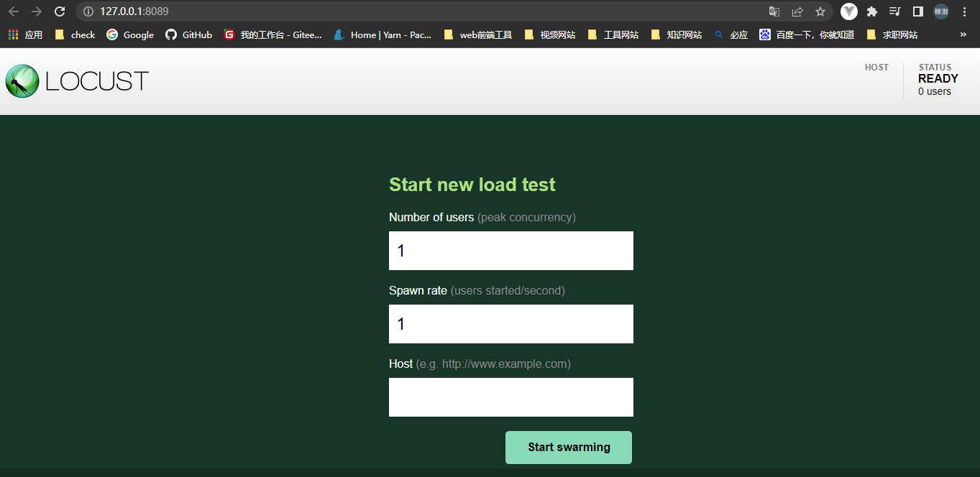This screenshot has height=477, width=980.
Task: Open the extensions puzzle icon
Action: (872, 11)
